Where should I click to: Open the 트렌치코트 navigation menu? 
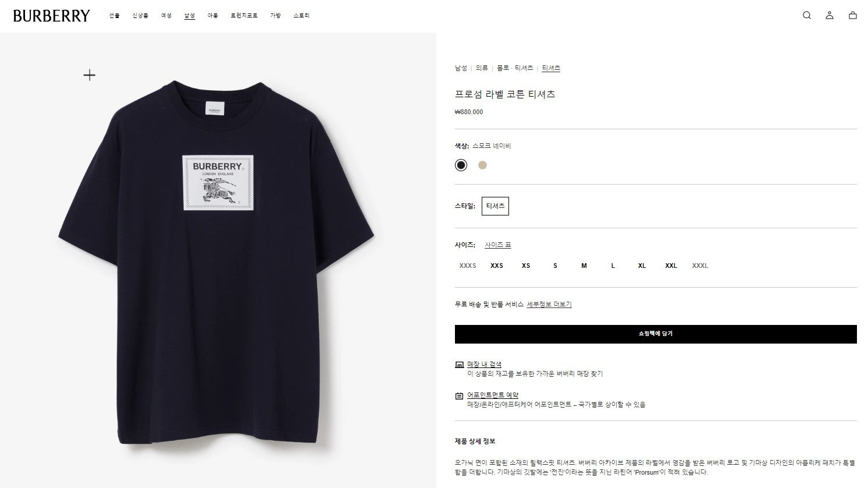coord(244,16)
